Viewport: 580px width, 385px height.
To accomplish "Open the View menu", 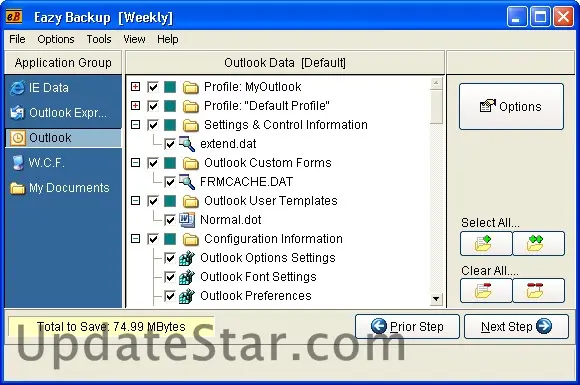I will tap(134, 39).
